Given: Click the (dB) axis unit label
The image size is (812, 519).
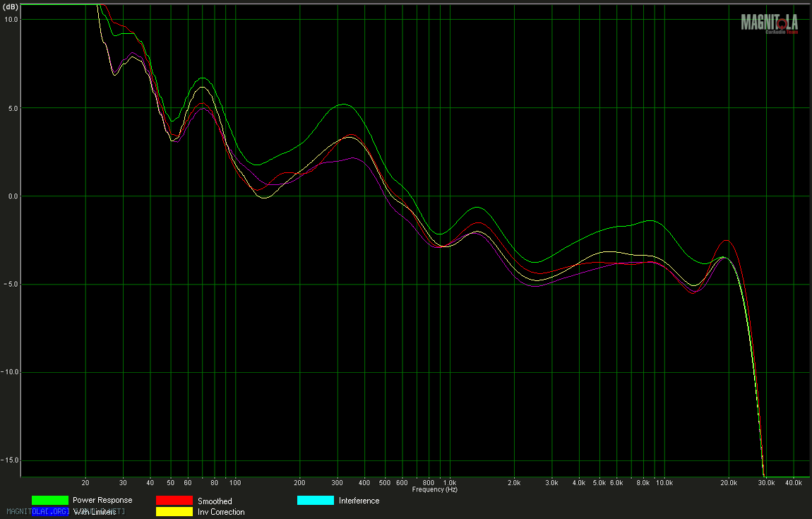Looking at the screenshot, I should tap(11, 6).
